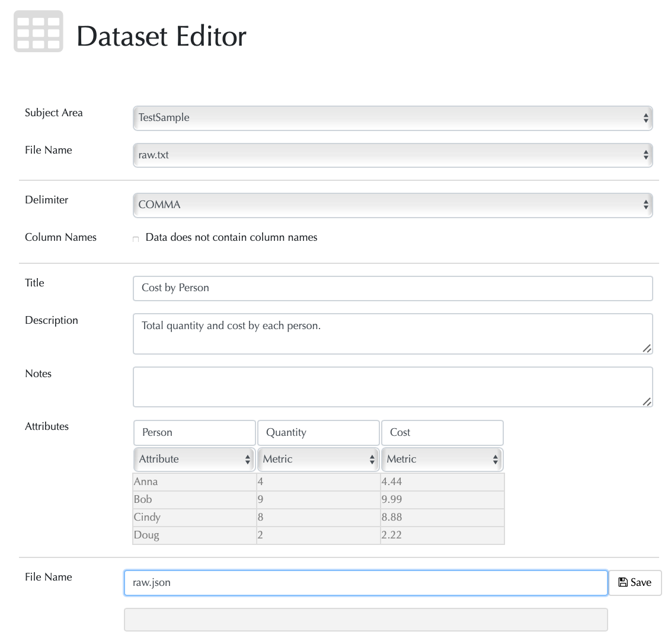Image resolution: width=671 pixels, height=644 pixels.
Task: Click the Person column name field
Action: point(194,432)
